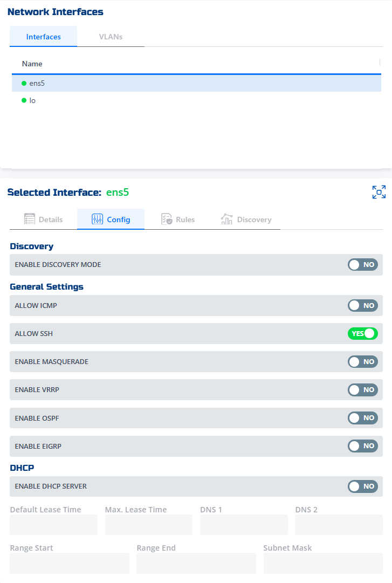Enable VRRP routing
392x583 pixels.
(x=362, y=389)
